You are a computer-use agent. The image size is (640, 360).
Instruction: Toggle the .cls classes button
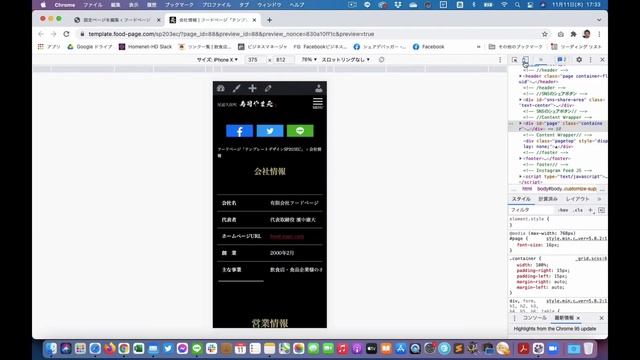[x=578, y=210]
